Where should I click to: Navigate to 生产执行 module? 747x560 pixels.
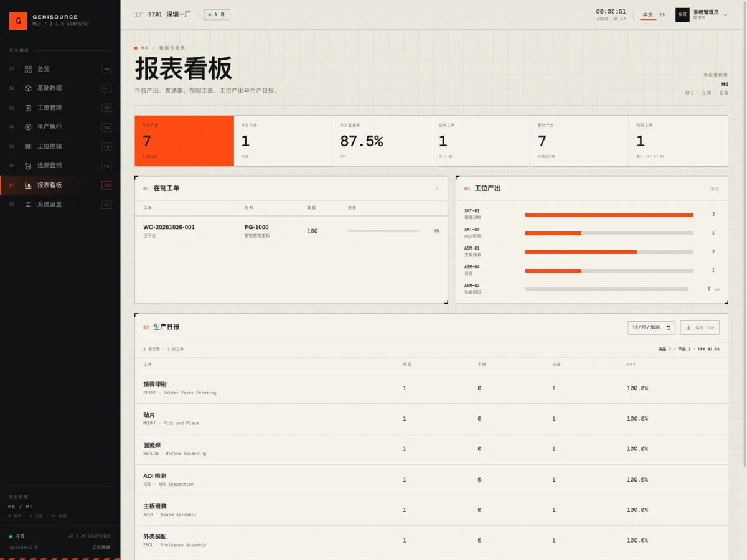tap(60, 127)
